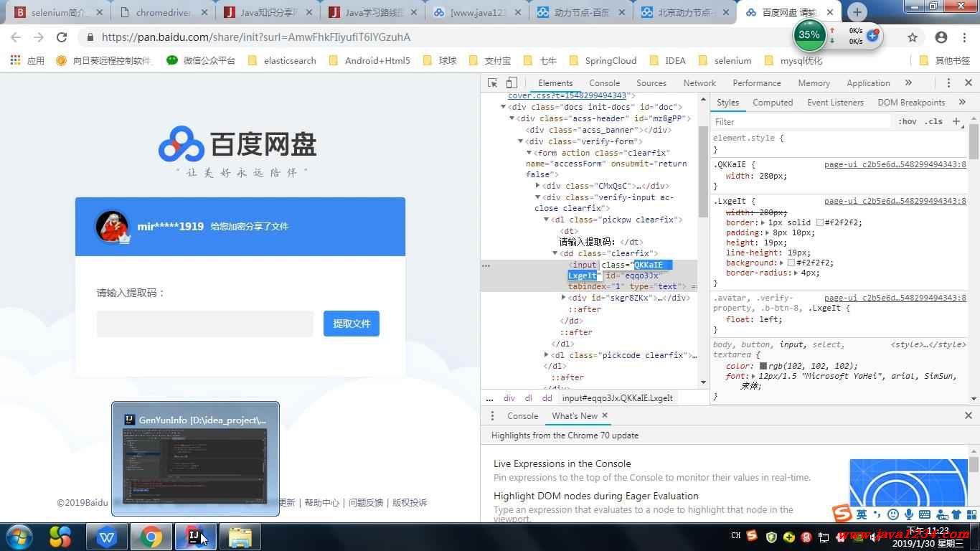Click the site lock security icon
980x551 pixels.
click(90, 37)
